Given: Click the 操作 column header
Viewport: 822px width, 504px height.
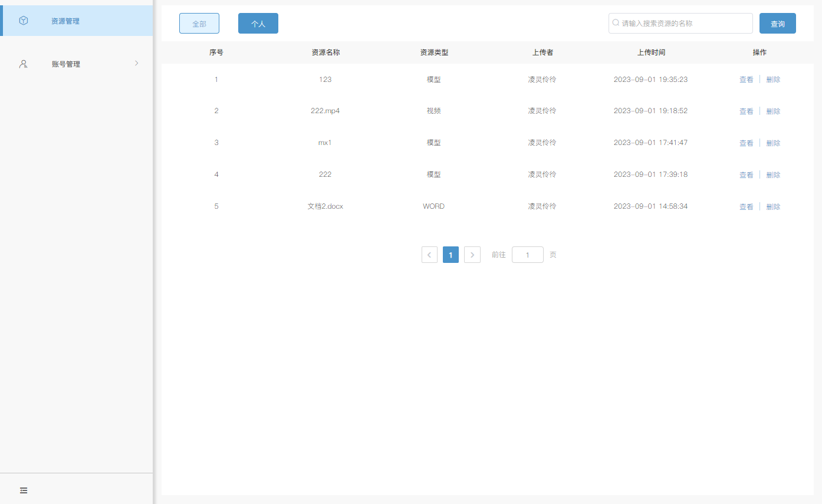Looking at the screenshot, I should tap(759, 52).
